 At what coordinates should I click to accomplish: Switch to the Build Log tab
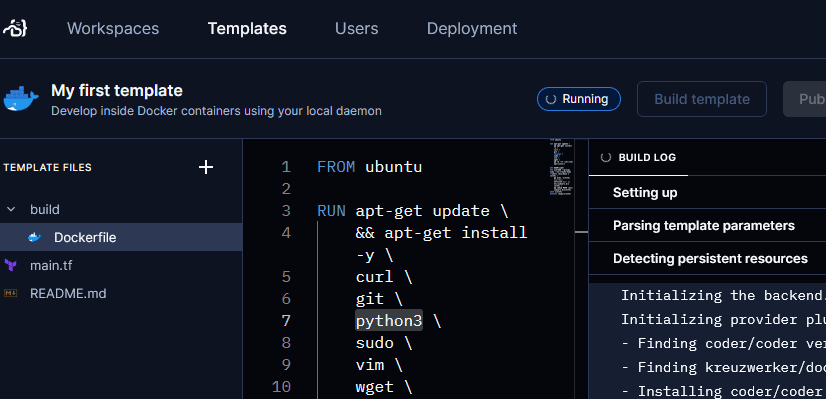(x=638, y=158)
